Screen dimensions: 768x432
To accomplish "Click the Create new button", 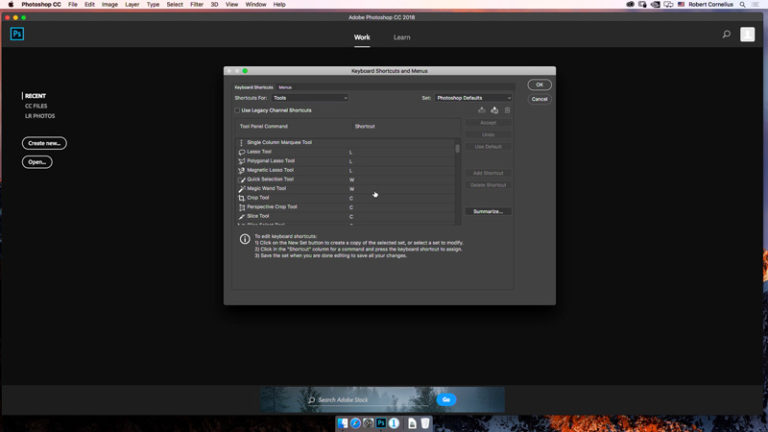I will pyautogui.click(x=44, y=143).
